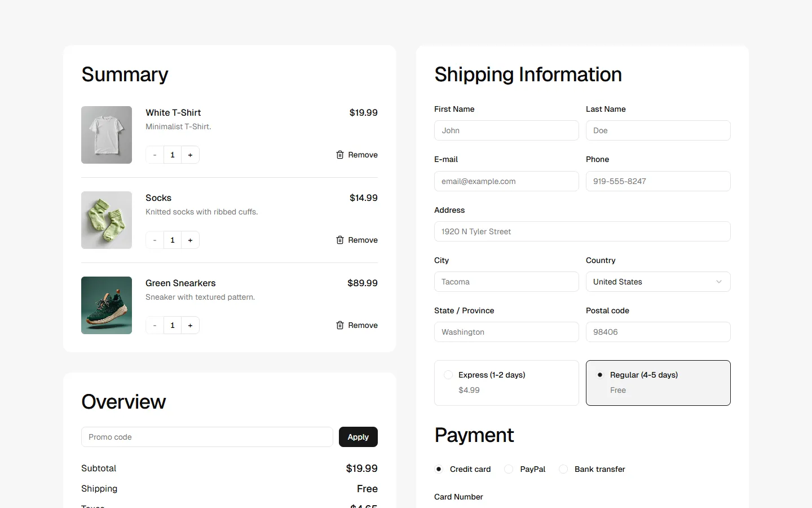The width and height of the screenshot is (812, 508).
Task: Expand the Country dropdown
Action: 657,282
